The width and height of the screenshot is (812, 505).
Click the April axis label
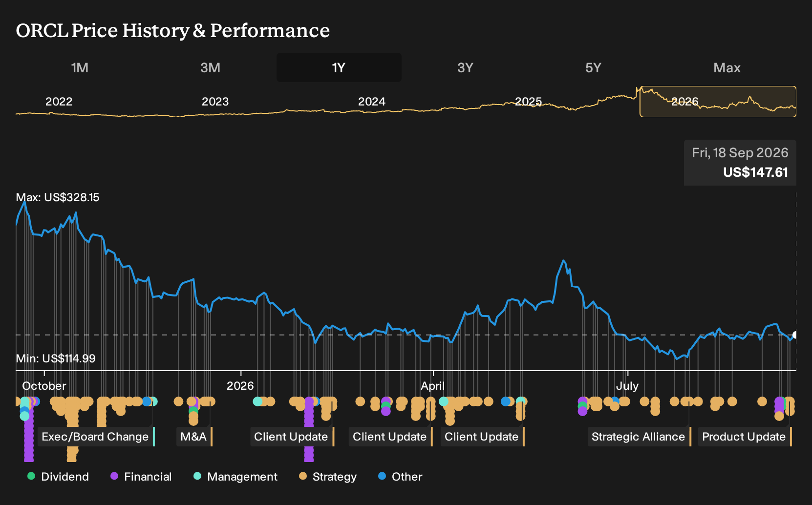click(433, 386)
